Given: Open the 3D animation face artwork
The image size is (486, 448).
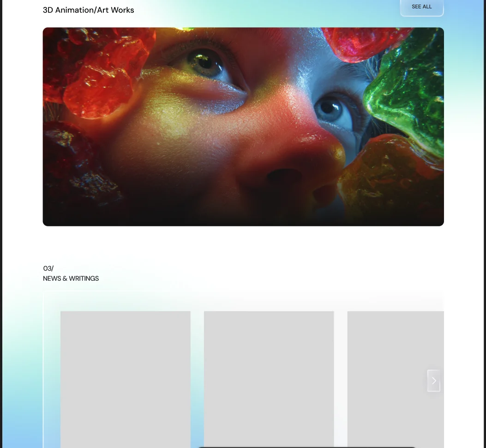Looking at the screenshot, I should coord(243,127).
